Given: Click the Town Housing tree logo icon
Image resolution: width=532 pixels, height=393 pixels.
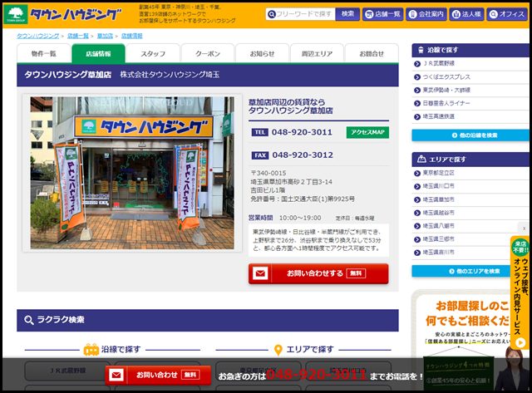Looking at the screenshot, I should [16, 14].
